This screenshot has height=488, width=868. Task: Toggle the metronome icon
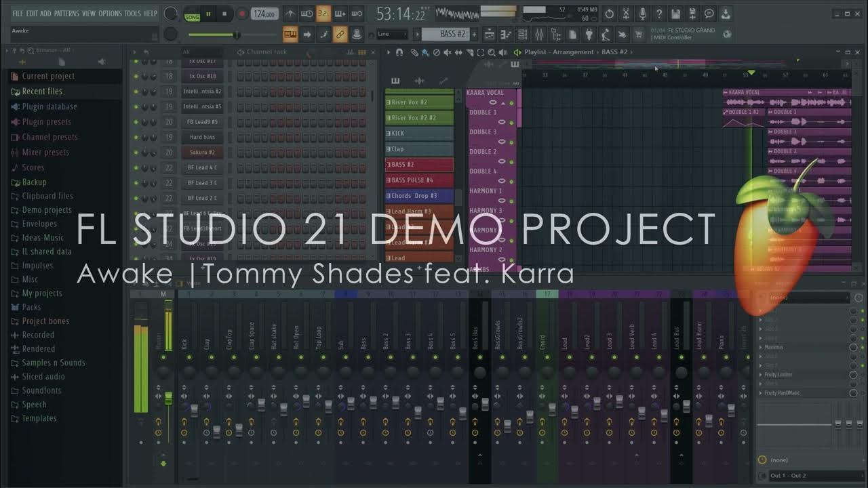point(290,14)
